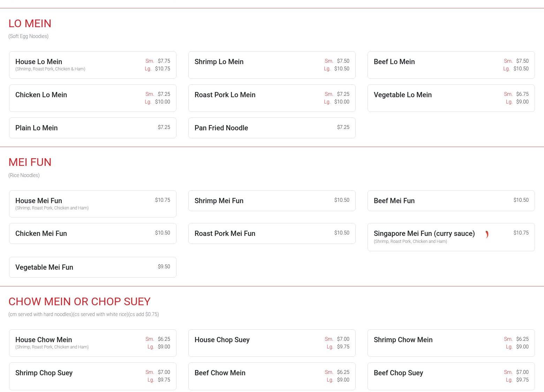Image resolution: width=544 pixels, height=392 pixels.
Task: Select the Beef Chop Suey item name
Action: (399, 373)
